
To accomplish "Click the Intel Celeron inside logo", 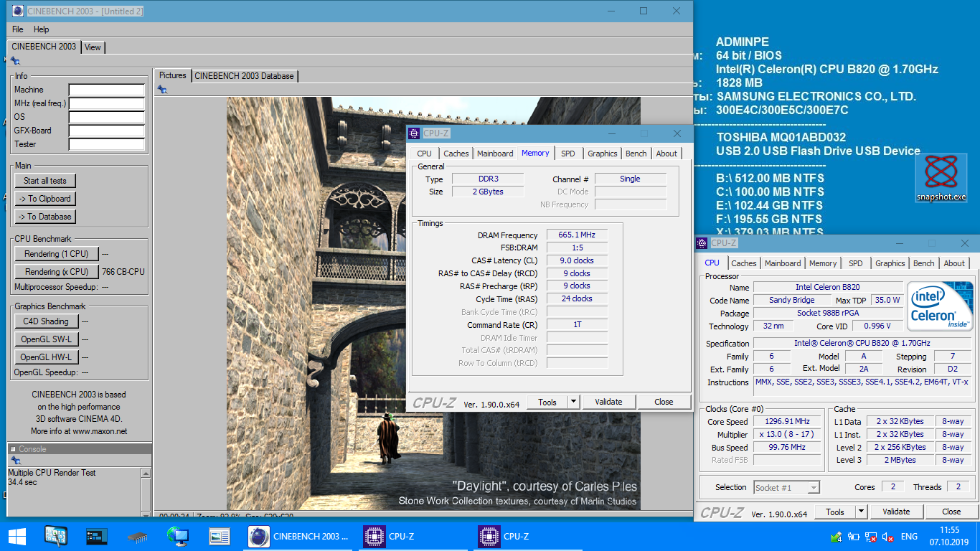I will click(940, 306).
